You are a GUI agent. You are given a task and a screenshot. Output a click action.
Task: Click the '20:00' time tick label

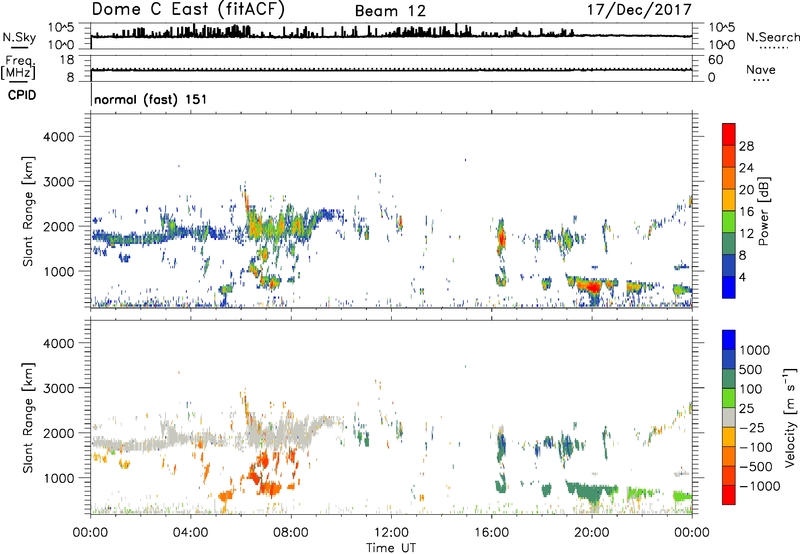pos(592,533)
